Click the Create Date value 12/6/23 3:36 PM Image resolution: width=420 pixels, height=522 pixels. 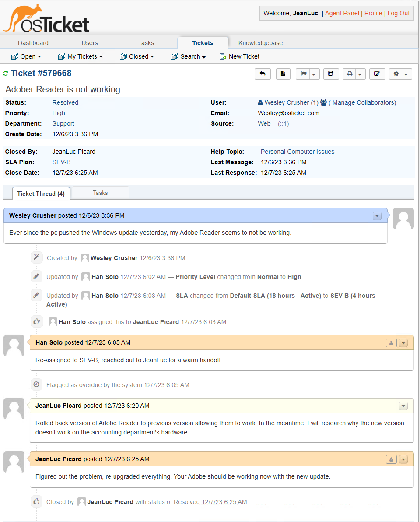click(x=75, y=134)
